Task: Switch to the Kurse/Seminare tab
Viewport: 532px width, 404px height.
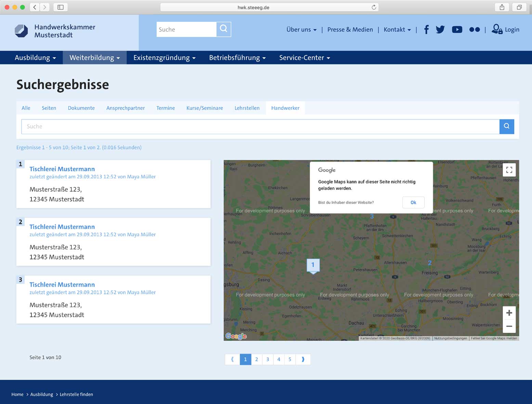Action: point(205,108)
